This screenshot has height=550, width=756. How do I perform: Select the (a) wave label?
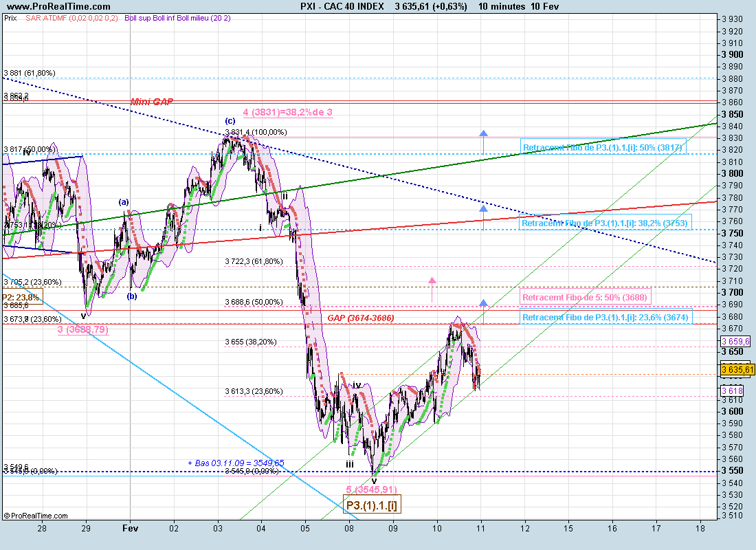(x=124, y=202)
